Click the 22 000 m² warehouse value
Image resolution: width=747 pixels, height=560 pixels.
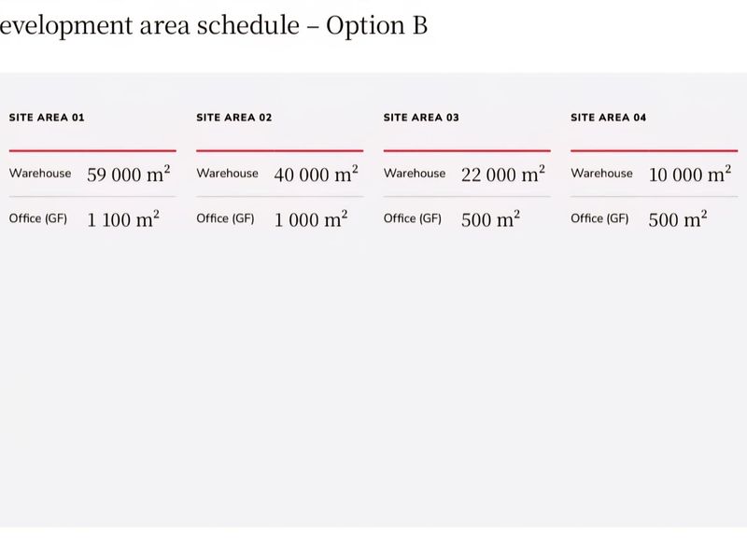(503, 174)
